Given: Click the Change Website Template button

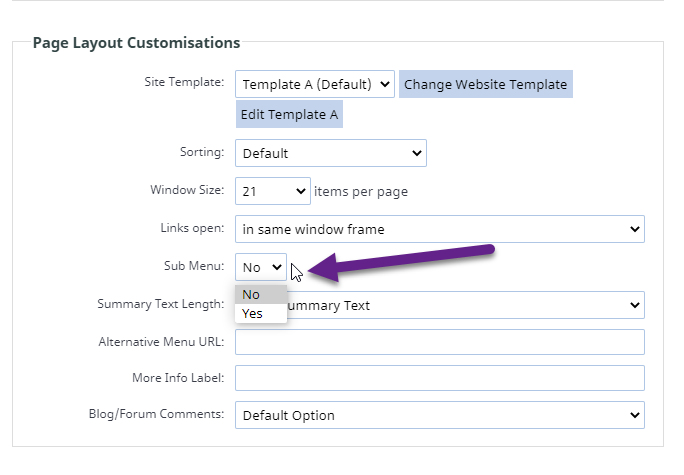Looking at the screenshot, I should point(485,84).
